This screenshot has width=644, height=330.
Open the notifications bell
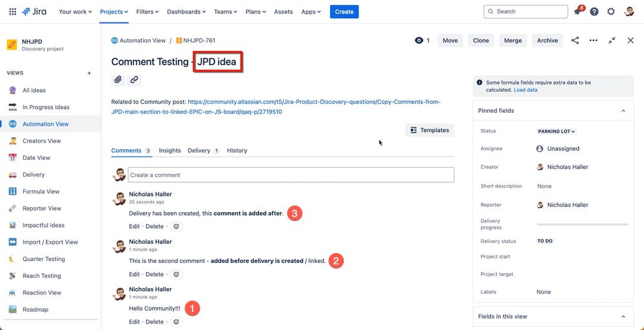(578, 12)
